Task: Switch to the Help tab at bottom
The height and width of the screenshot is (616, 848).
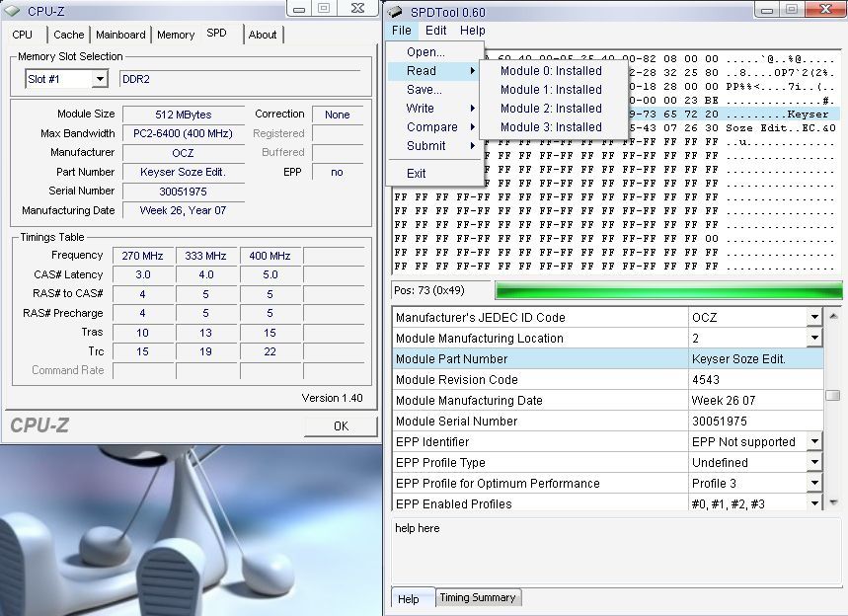Action: [x=409, y=598]
